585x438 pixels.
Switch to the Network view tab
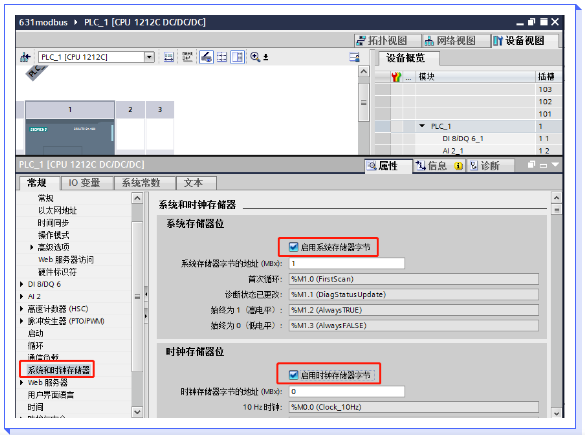point(450,41)
